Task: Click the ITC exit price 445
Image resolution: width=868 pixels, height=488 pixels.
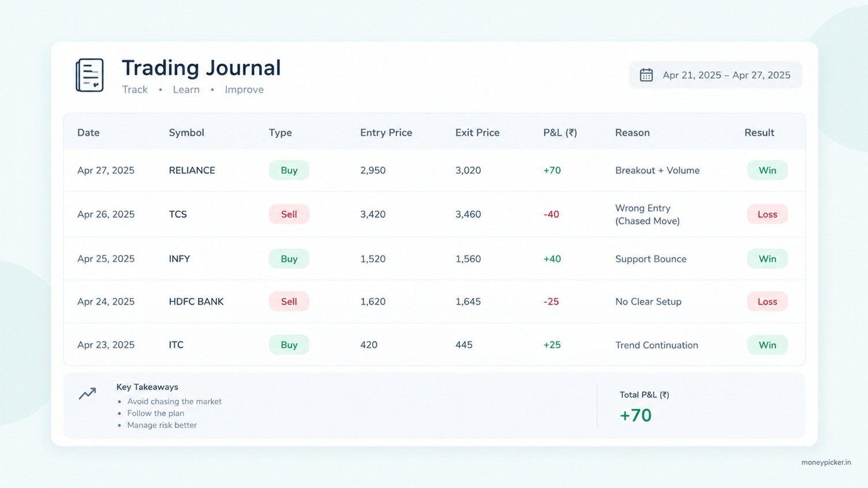Action: (x=464, y=344)
